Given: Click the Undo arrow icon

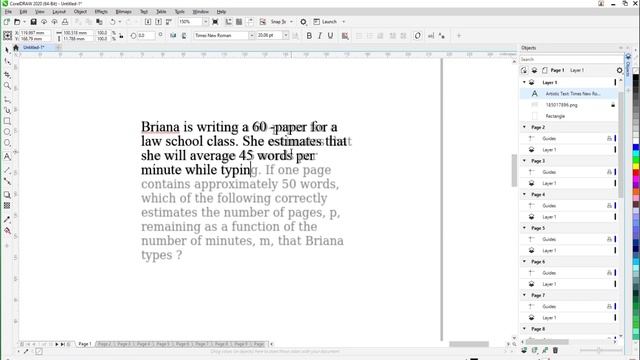Looking at the screenshot, I should pos(113,22).
